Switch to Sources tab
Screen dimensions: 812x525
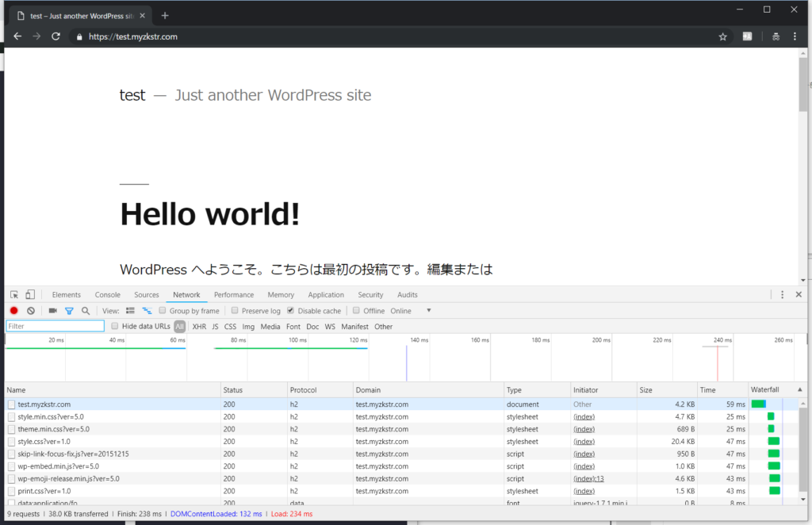[147, 294]
